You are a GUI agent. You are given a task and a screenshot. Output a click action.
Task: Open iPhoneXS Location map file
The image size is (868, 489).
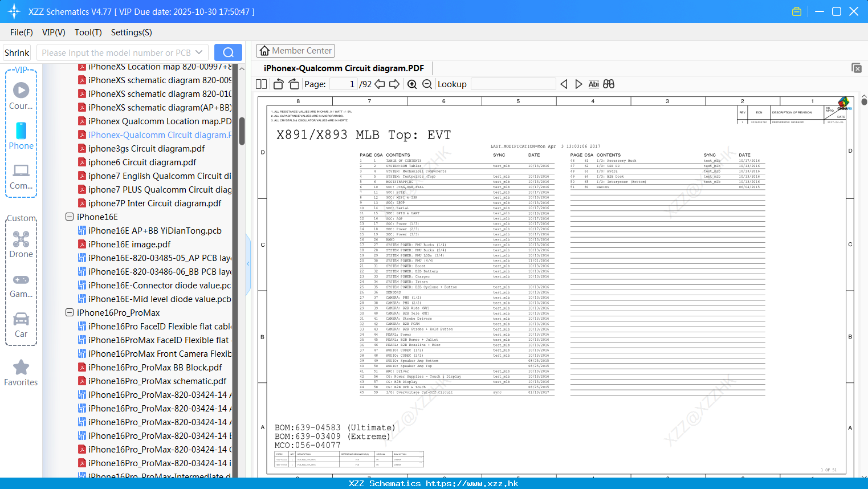(155, 67)
